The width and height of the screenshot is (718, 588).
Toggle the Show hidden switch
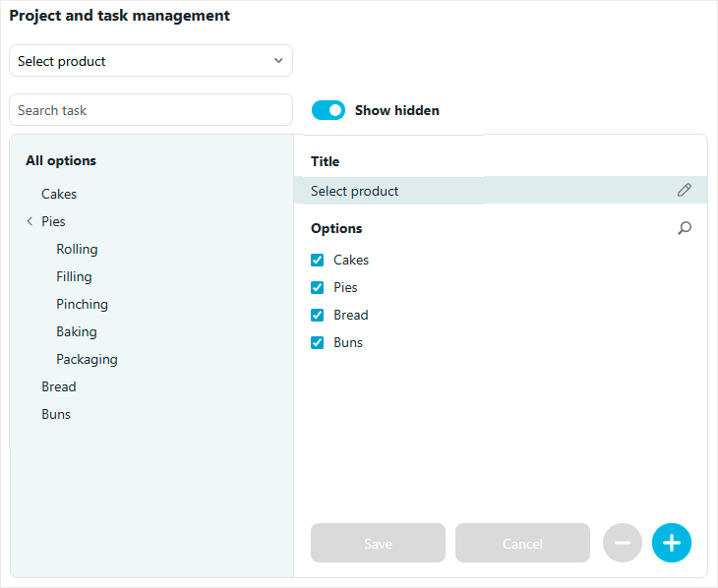pyautogui.click(x=328, y=110)
